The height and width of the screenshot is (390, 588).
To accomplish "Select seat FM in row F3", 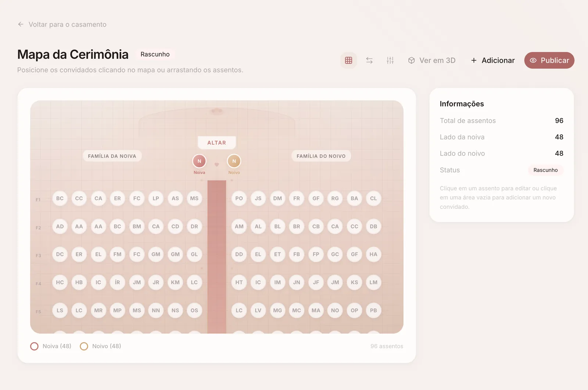I will pos(118,254).
